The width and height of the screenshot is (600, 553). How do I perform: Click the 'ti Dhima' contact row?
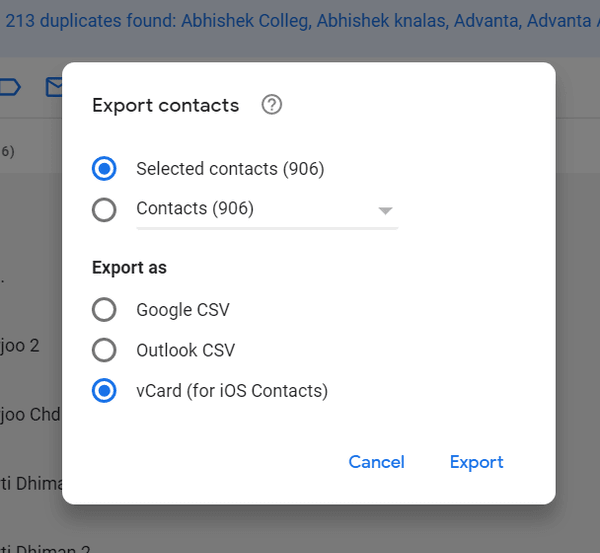coord(30,482)
